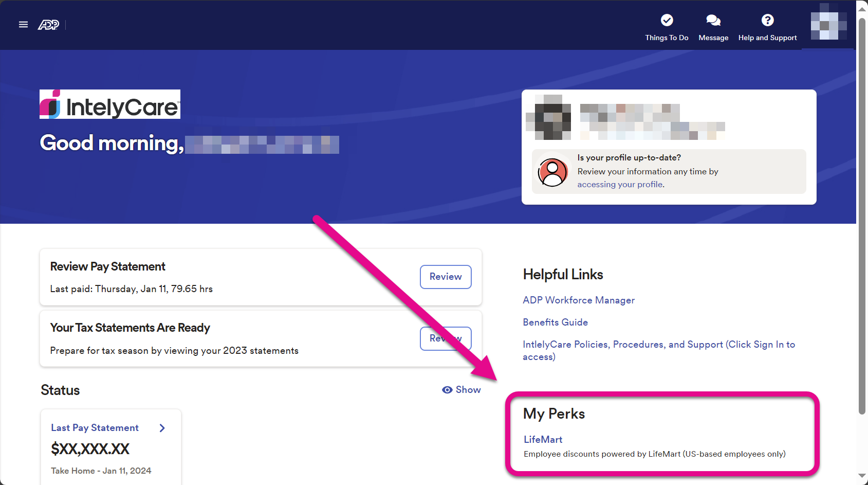Follow the 'accessing your profile' link
The width and height of the screenshot is (868, 485).
click(x=620, y=184)
